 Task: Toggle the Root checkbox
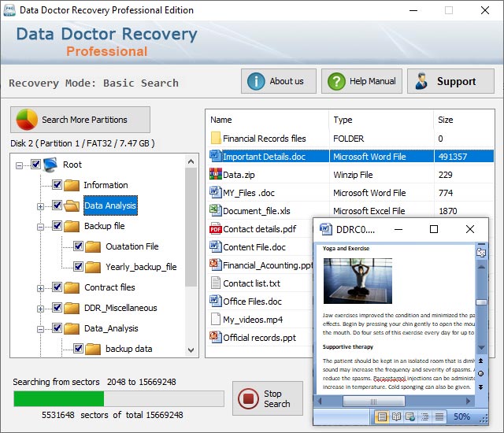click(x=35, y=165)
